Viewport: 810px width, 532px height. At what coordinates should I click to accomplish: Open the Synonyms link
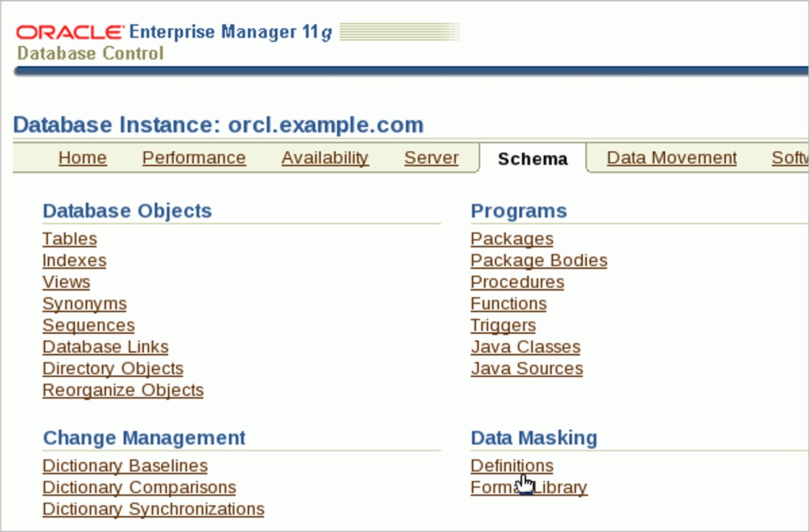(x=85, y=304)
